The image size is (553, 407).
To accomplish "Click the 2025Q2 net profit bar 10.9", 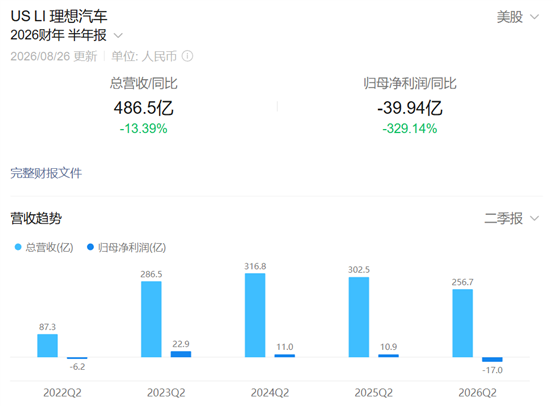I will point(388,356).
